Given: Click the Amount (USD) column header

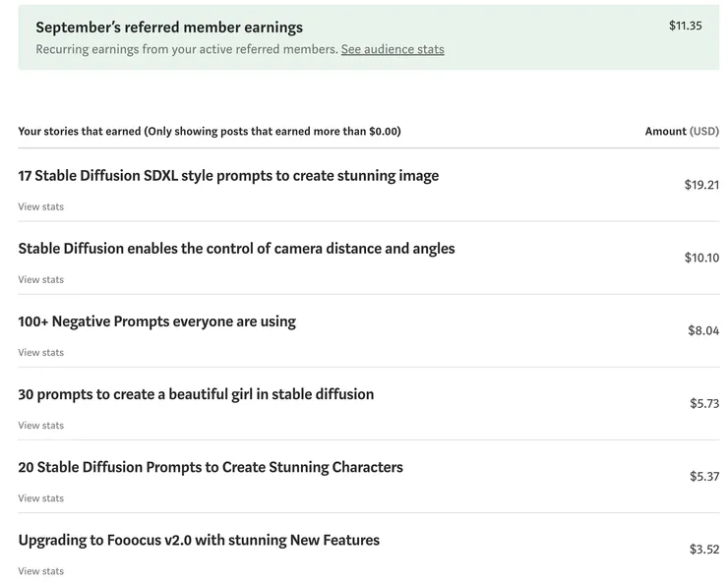Looking at the screenshot, I should (682, 131).
